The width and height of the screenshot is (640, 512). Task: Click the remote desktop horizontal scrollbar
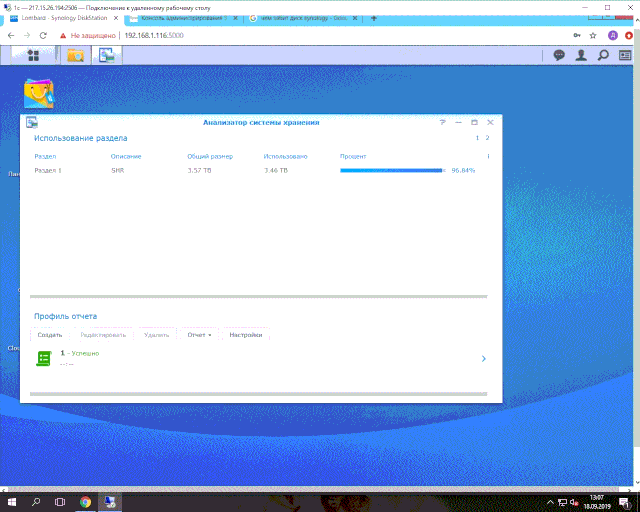tap(313, 489)
